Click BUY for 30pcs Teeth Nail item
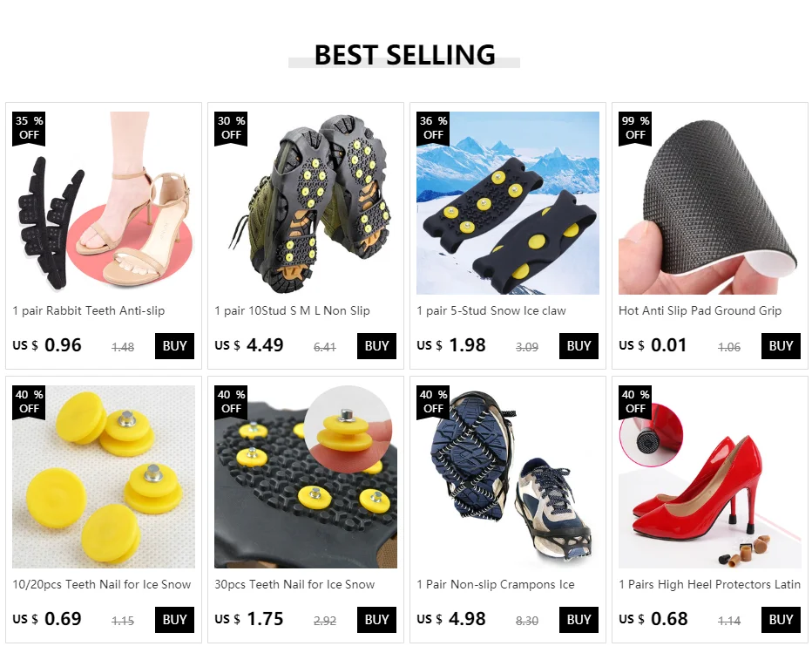This screenshot has width=812, height=653. coord(376,620)
